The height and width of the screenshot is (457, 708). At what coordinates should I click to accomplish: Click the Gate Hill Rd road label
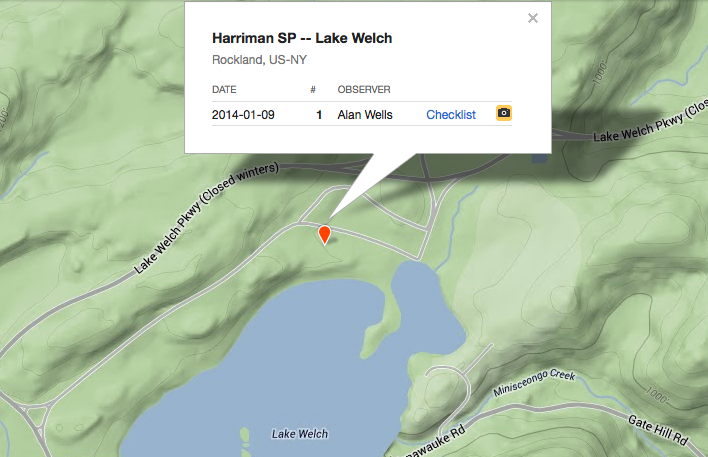point(658,429)
